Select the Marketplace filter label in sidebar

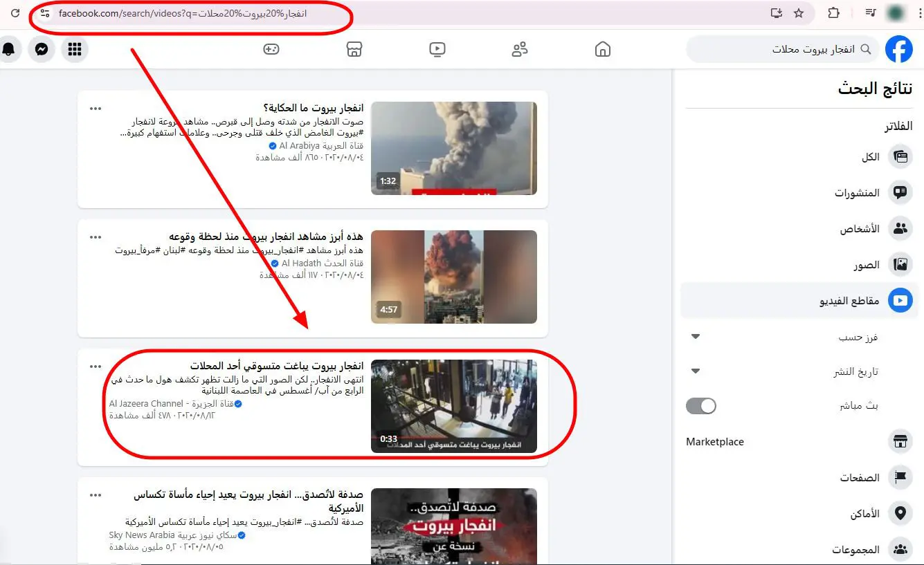pyautogui.click(x=715, y=442)
